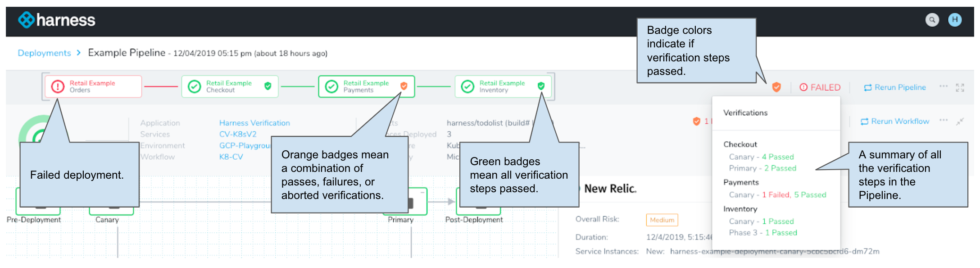Select the Primary workflow phase node

[417, 202]
